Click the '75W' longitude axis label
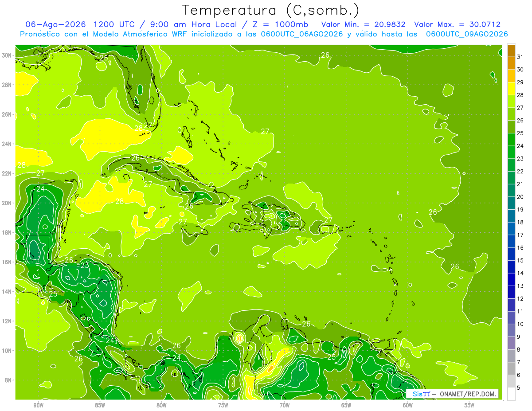532x411 pixels. coord(223,406)
